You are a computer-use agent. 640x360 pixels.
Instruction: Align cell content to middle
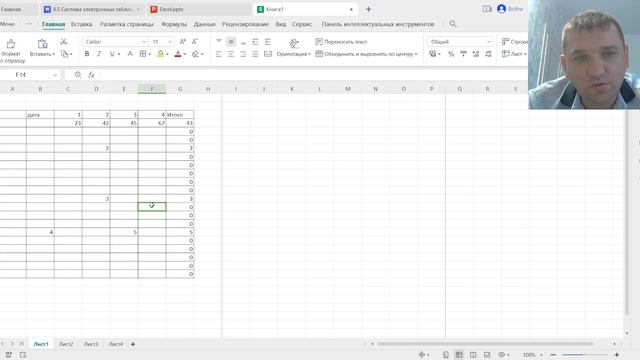tap(231, 42)
